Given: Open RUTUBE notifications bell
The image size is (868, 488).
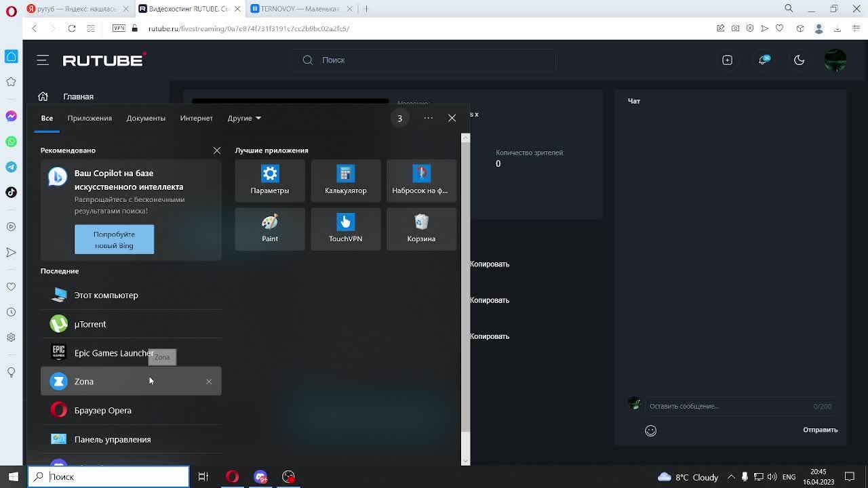Looking at the screenshot, I should click(763, 60).
